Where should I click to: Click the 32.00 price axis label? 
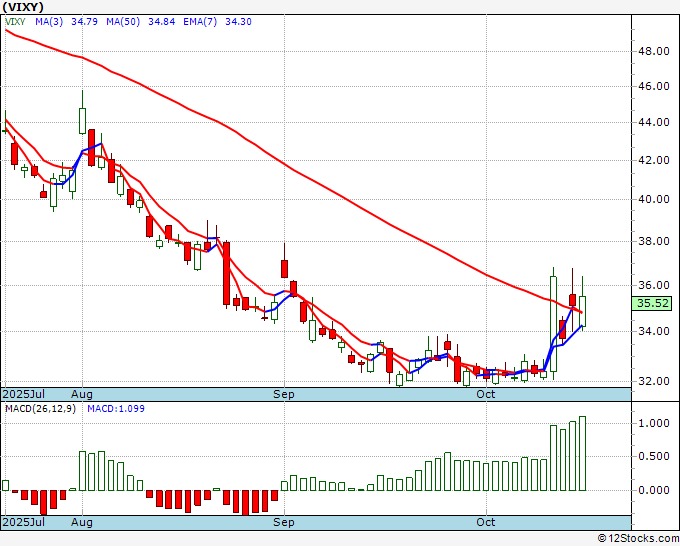(x=654, y=382)
